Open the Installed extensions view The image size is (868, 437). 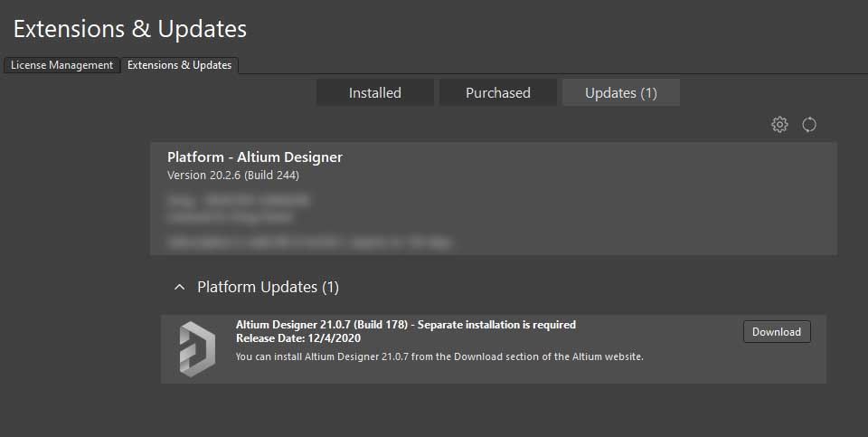click(x=375, y=92)
